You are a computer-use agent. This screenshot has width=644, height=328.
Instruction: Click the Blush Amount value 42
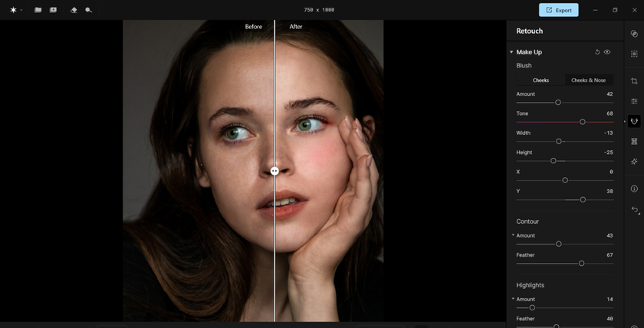point(610,94)
